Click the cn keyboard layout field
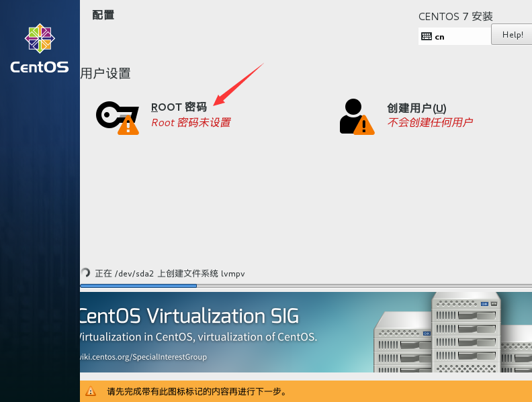 pos(455,36)
